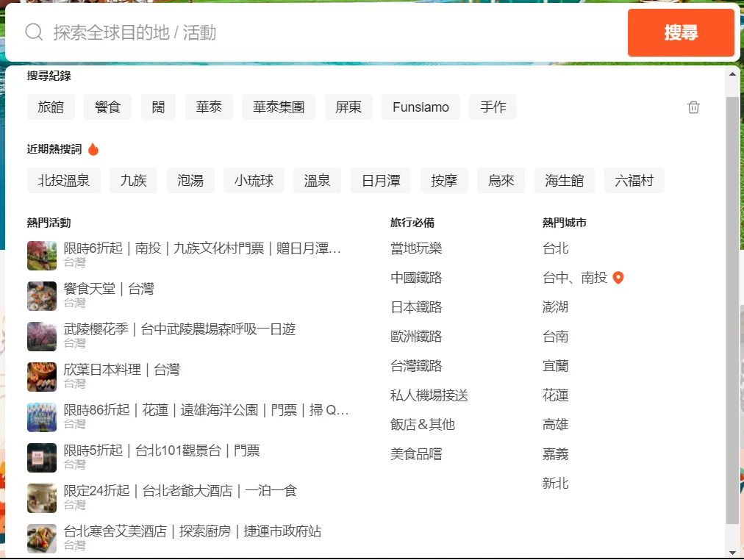Go to 台北 popular city
Viewport: 744px width, 560px height.
point(555,248)
